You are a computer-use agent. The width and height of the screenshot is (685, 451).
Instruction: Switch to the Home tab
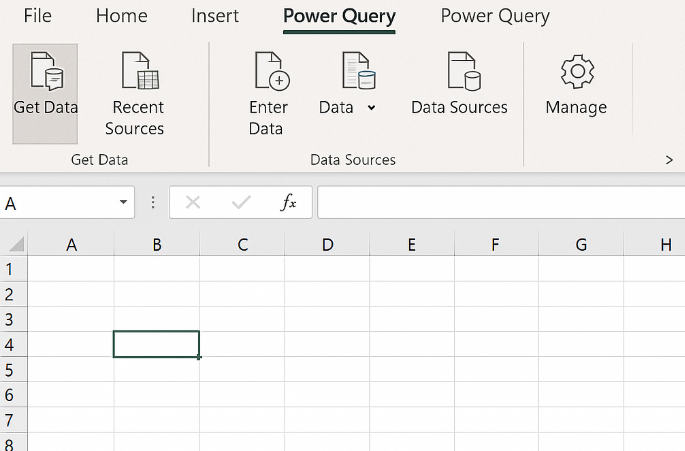click(x=121, y=16)
